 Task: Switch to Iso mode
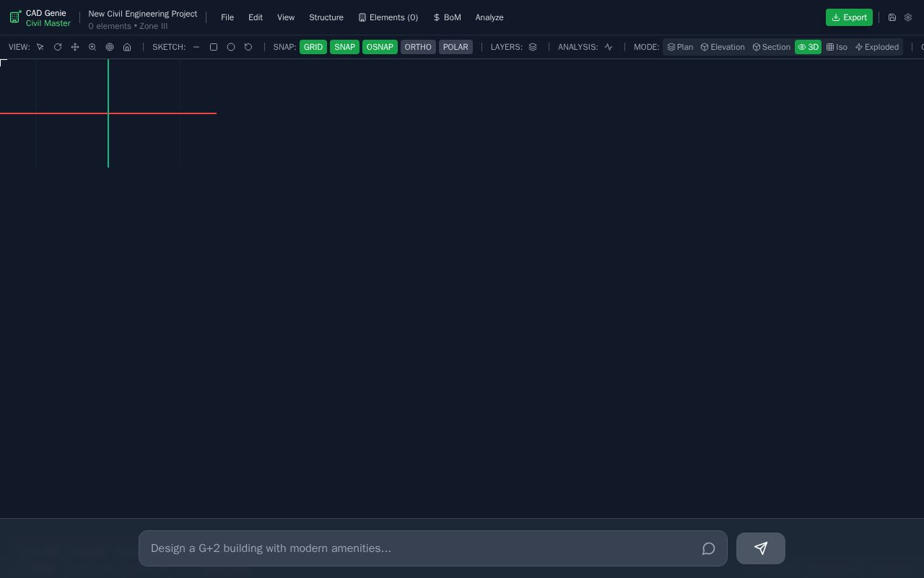837,47
